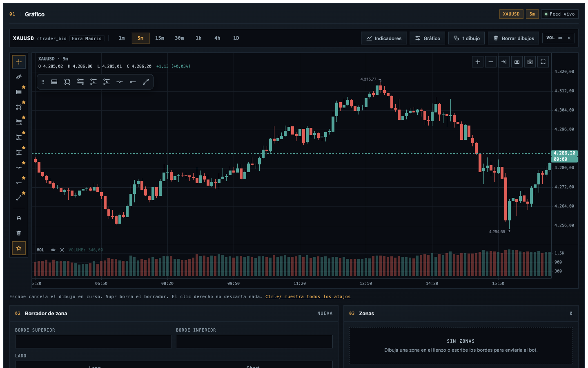Viewport: 588px width, 368px height.
Task: Click the Borrar dibujos button
Action: click(514, 38)
